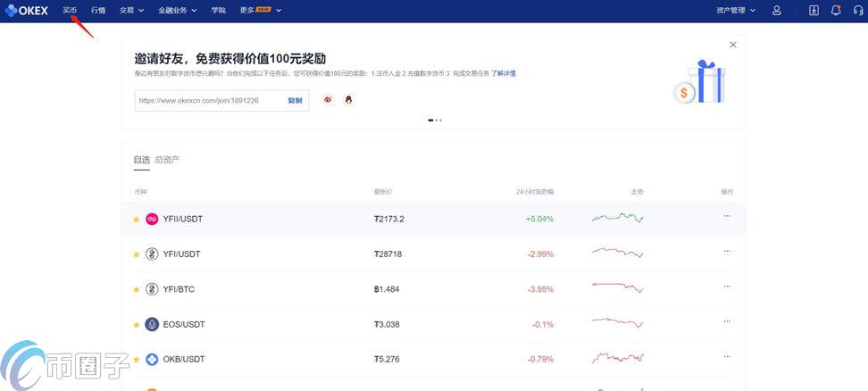Open the OKB/USDT pair
Viewport: 868px width, 391px height.
pos(184,360)
